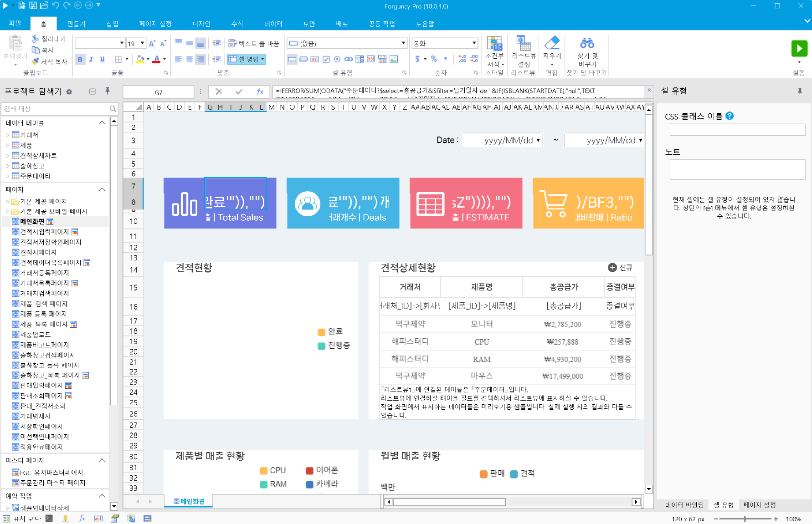
Task: Switch to the 삽입 ribbon tab
Action: click(112, 24)
